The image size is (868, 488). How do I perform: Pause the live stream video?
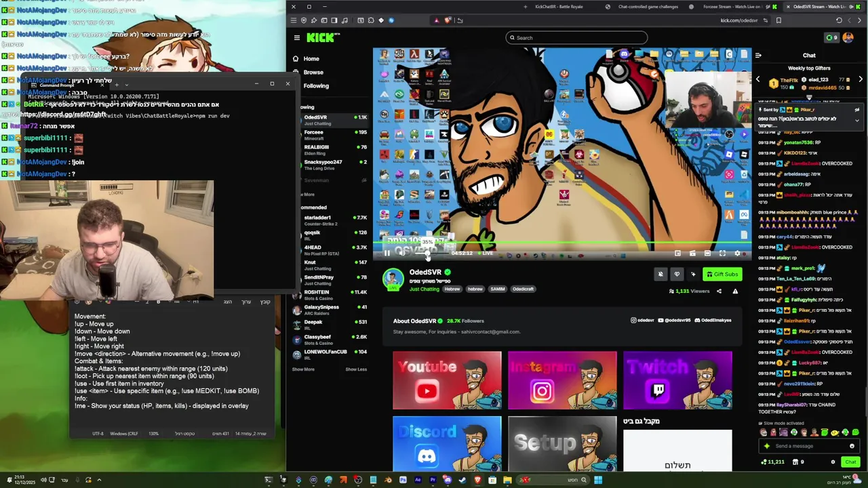tap(387, 253)
